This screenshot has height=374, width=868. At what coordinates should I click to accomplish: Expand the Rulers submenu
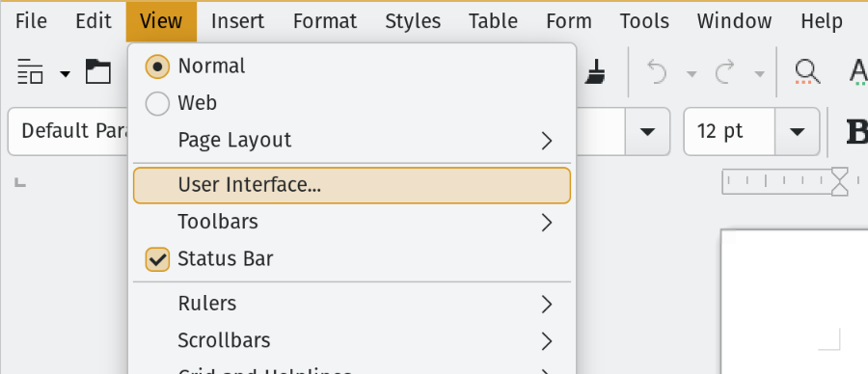pyautogui.click(x=351, y=304)
